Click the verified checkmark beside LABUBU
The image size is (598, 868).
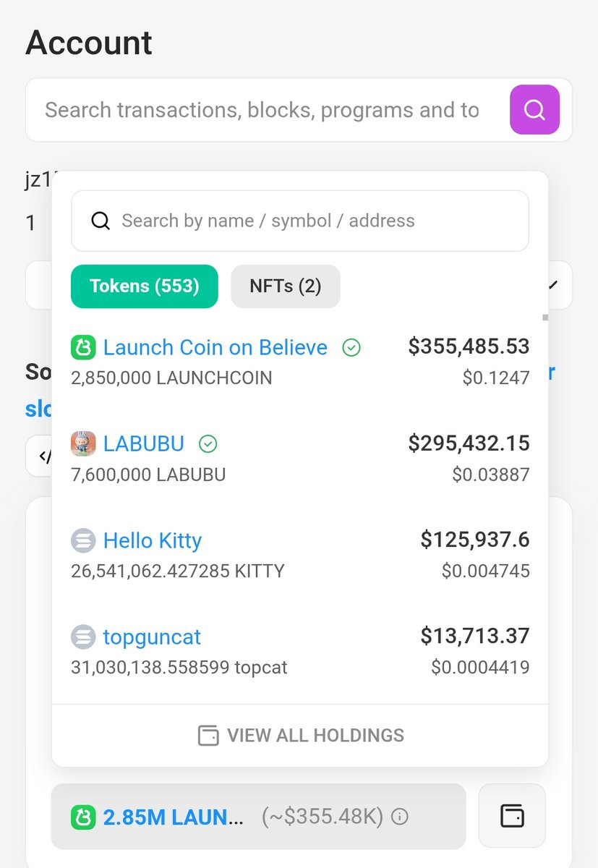pyautogui.click(x=208, y=443)
